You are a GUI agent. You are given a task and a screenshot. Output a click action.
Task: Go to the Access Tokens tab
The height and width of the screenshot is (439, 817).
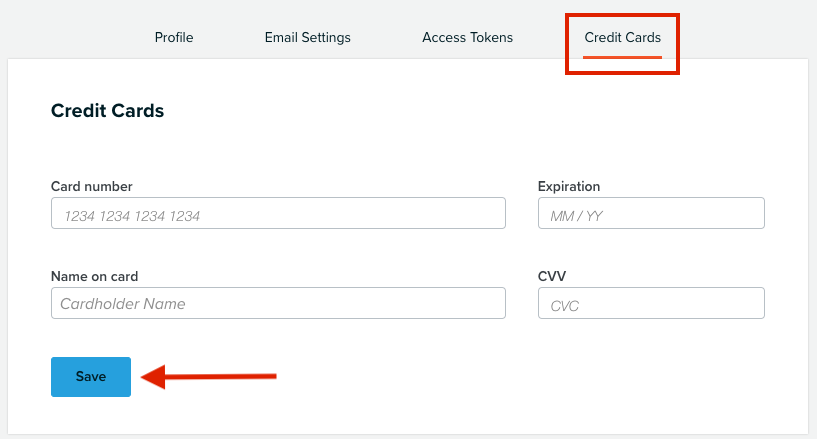tap(467, 37)
